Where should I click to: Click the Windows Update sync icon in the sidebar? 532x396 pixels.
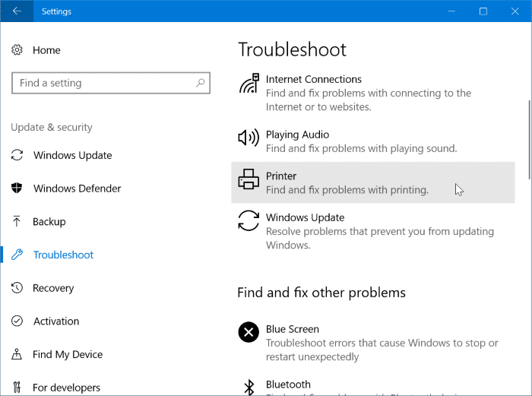click(17, 155)
